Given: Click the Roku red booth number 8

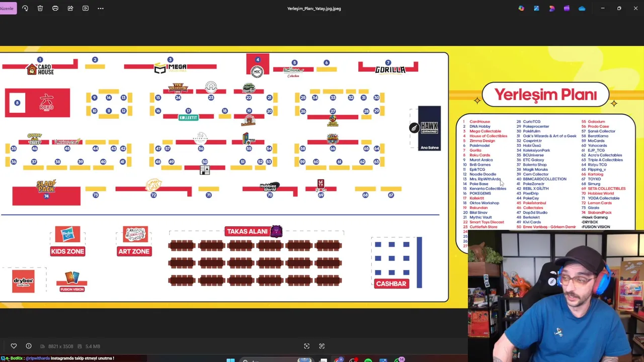Looking at the screenshot, I should pyautogui.click(x=38, y=103).
